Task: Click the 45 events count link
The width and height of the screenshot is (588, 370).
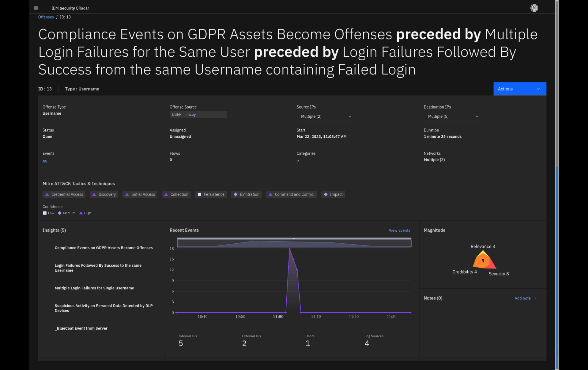Action: (45, 161)
